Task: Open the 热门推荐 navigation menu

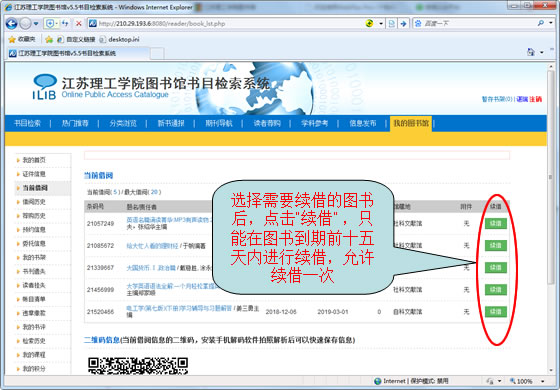Action: click(75, 123)
